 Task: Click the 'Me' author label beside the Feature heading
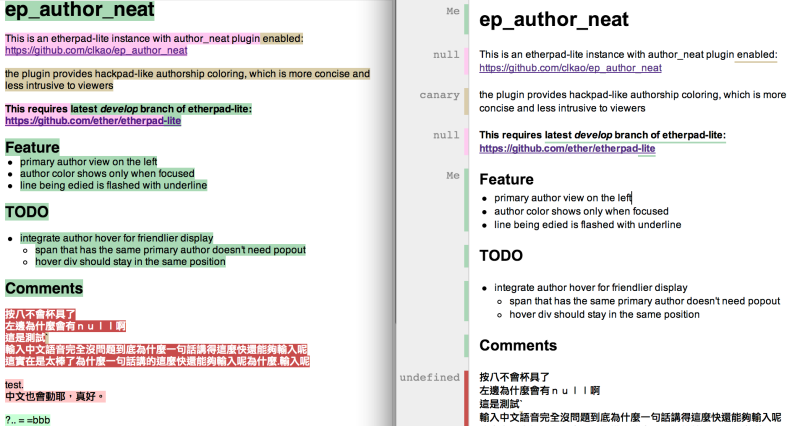pyautogui.click(x=453, y=176)
